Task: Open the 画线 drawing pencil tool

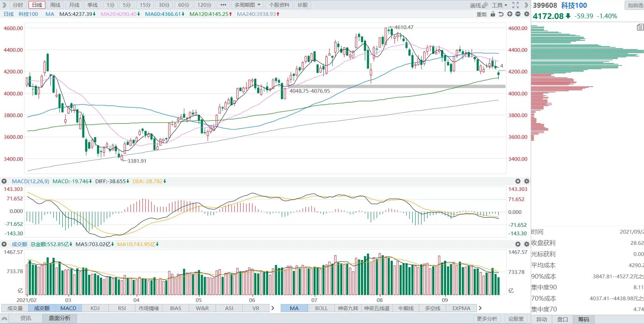Action: click(479, 5)
